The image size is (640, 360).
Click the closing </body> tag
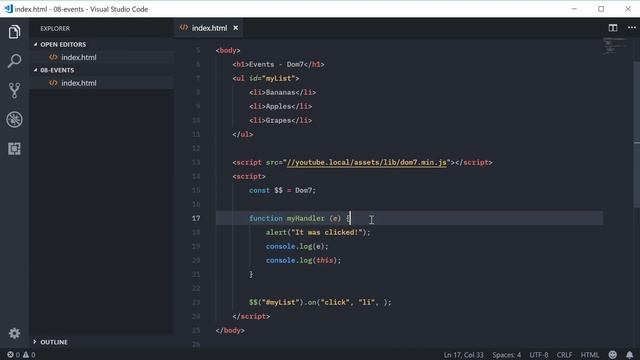tap(230, 330)
